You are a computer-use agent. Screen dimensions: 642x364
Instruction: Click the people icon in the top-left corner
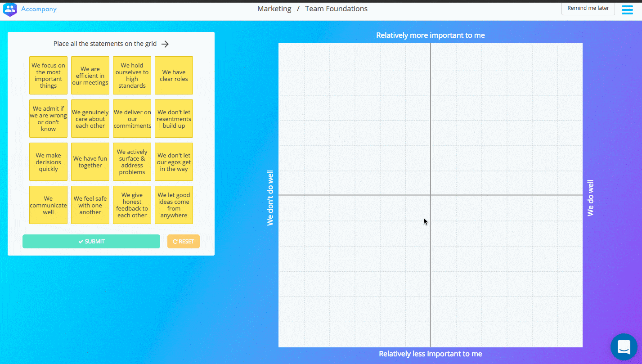click(10, 9)
